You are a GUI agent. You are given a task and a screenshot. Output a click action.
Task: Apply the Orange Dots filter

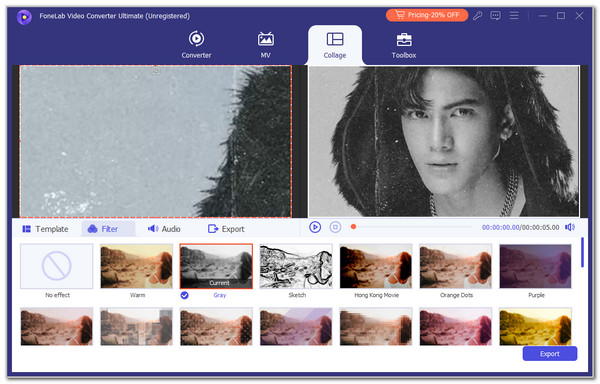(456, 266)
